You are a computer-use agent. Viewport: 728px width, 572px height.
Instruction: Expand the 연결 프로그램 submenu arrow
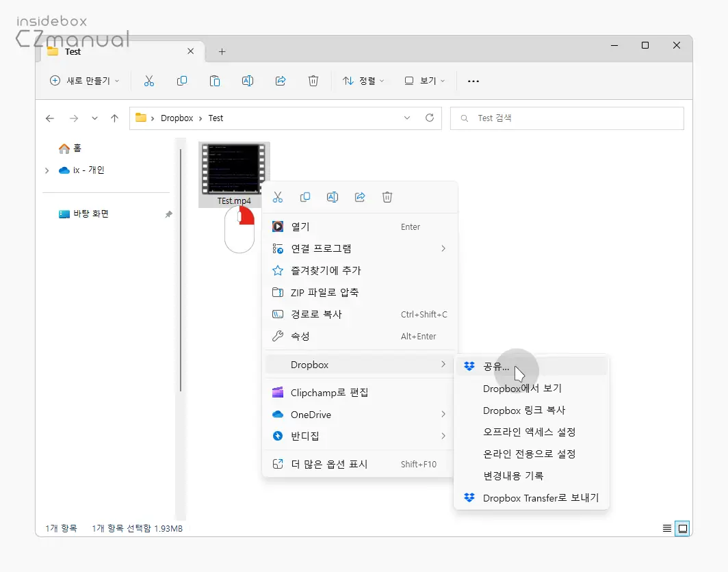(443, 248)
